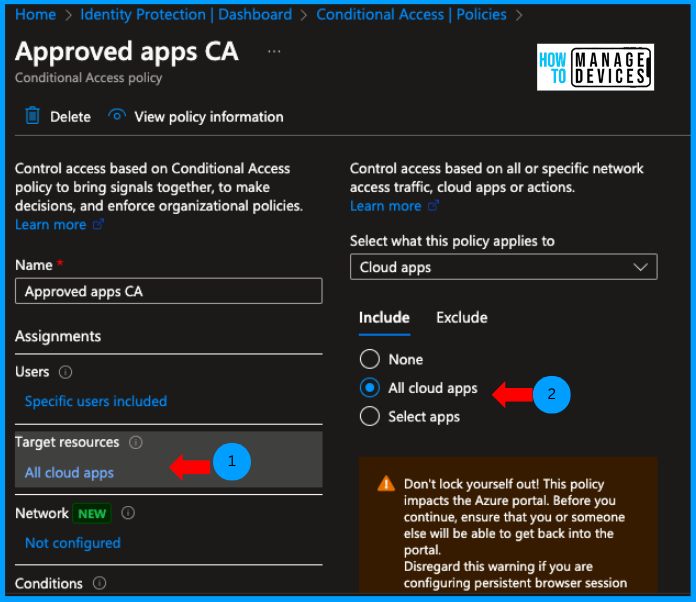
Task: Click View policy information text
Action: point(209,117)
